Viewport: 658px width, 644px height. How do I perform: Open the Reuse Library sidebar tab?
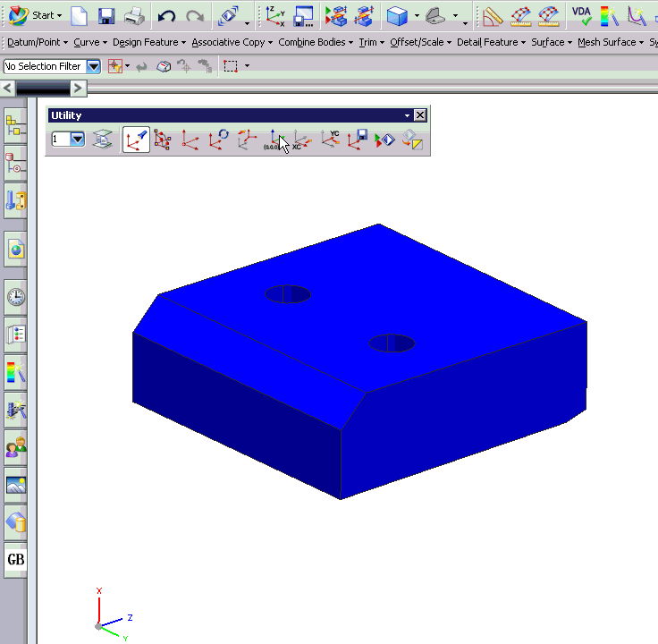point(16,200)
